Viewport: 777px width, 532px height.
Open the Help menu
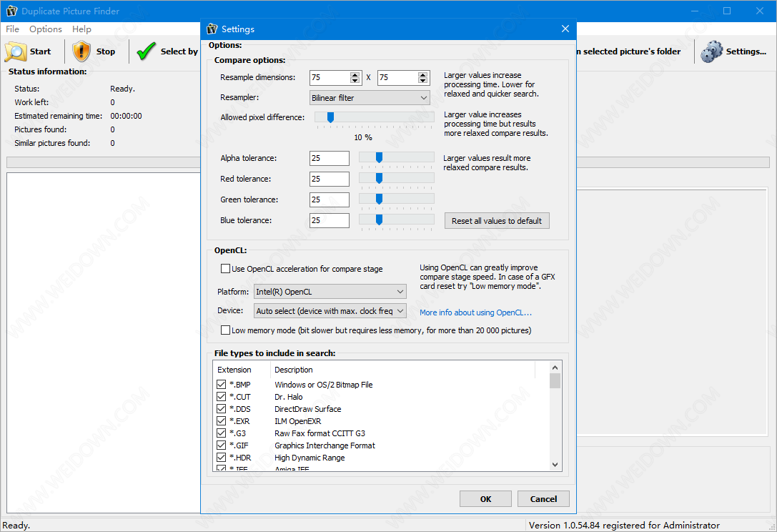click(81, 29)
